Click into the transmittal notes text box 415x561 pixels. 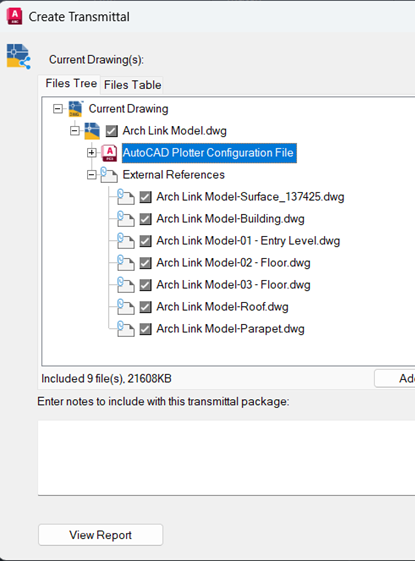click(x=226, y=458)
